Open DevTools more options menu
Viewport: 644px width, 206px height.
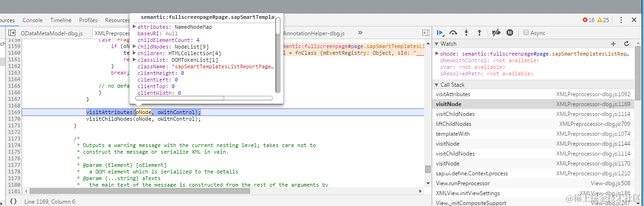tap(621, 20)
